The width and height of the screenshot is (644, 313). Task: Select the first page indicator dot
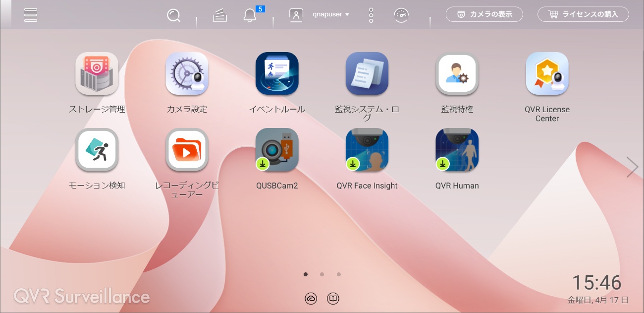pos(306,274)
